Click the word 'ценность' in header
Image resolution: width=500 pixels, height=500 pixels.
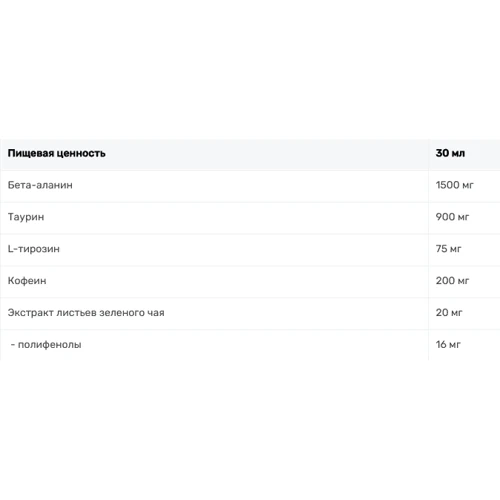81,154
